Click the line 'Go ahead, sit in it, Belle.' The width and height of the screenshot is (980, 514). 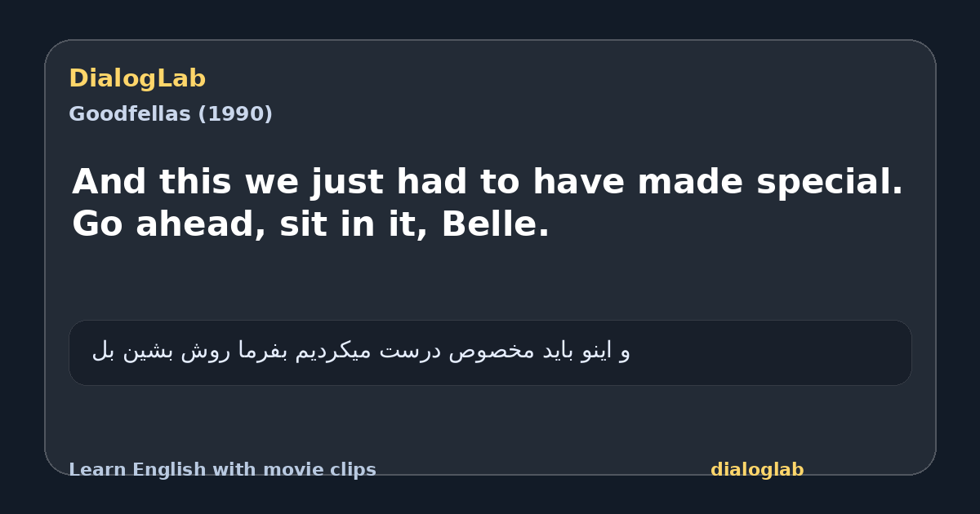click(x=311, y=224)
